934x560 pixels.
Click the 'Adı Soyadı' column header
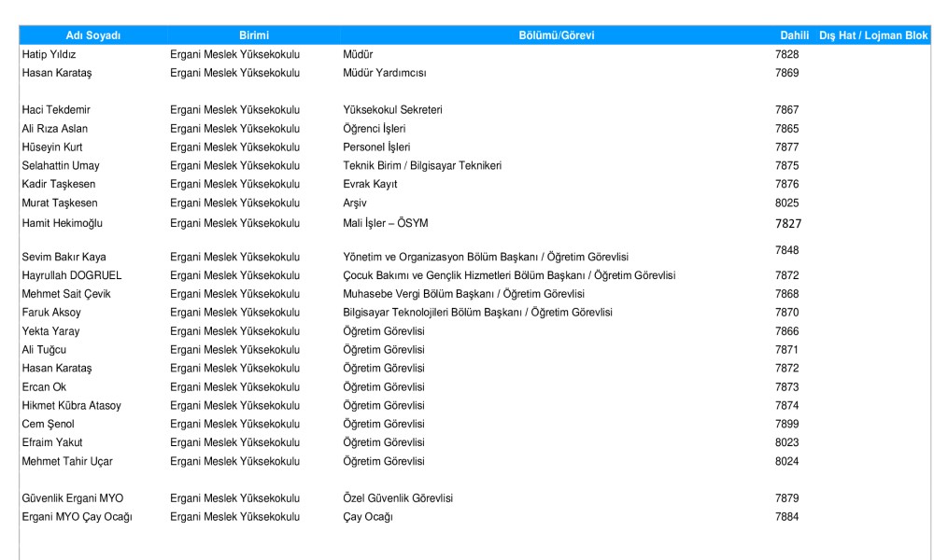[x=92, y=35]
